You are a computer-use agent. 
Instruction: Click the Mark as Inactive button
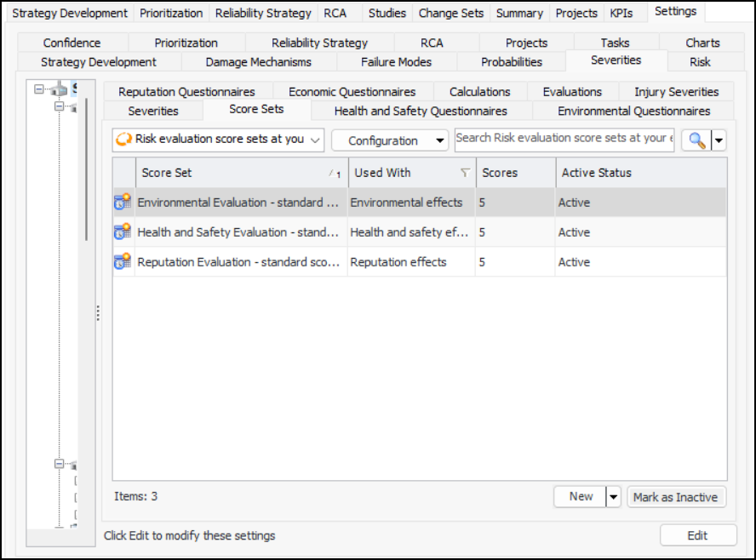tap(675, 497)
